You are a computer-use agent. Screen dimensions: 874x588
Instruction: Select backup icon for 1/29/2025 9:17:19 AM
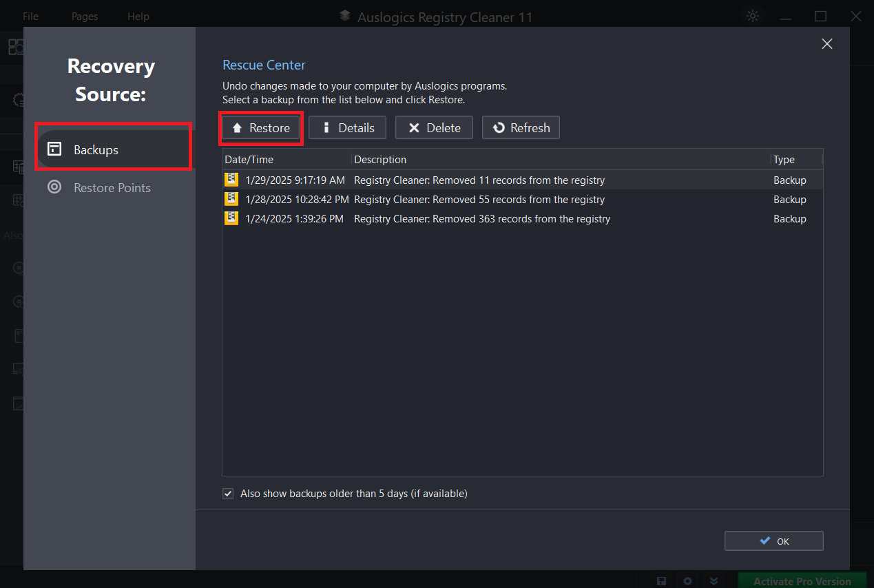[x=231, y=180]
